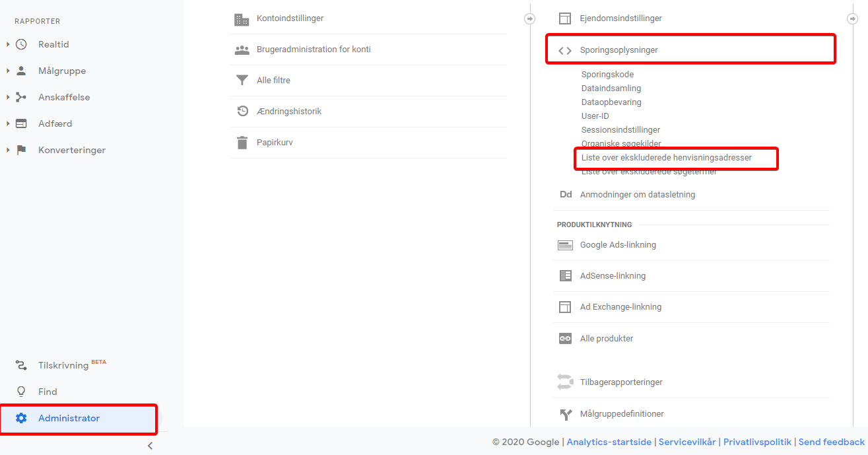Click the Send feedback footer link

click(x=831, y=442)
